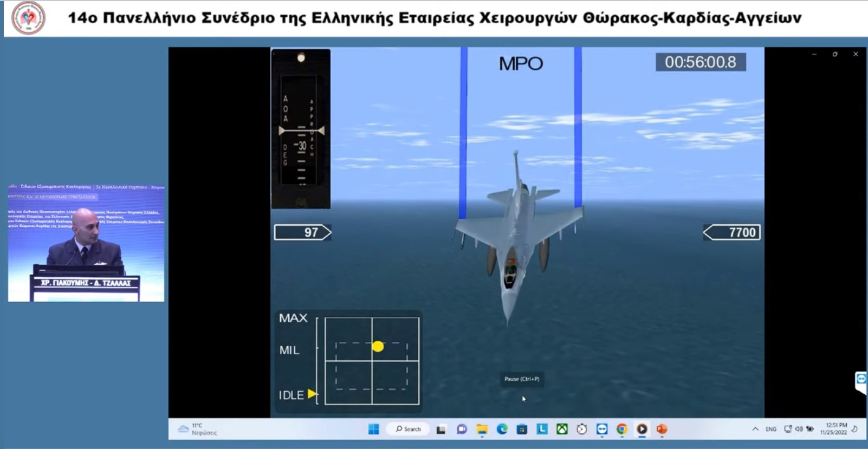868x449 pixels.
Task: Click the media player taskbar icon
Action: pyautogui.click(x=642, y=430)
